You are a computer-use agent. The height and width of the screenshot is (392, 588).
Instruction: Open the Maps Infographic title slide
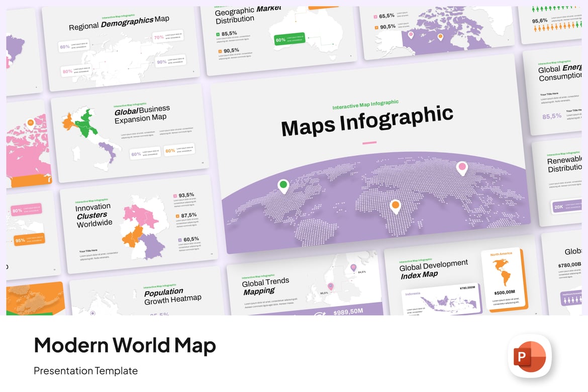coord(369,154)
